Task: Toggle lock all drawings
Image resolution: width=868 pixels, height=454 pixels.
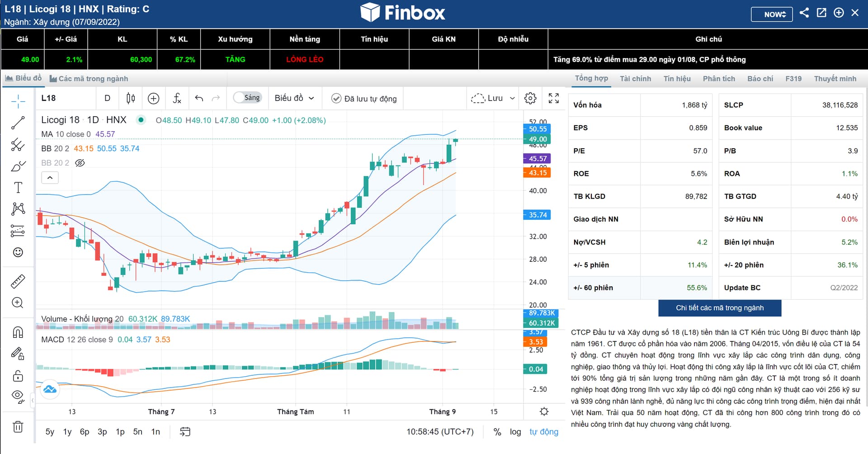Action: pyautogui.click(x=18, y=376)
